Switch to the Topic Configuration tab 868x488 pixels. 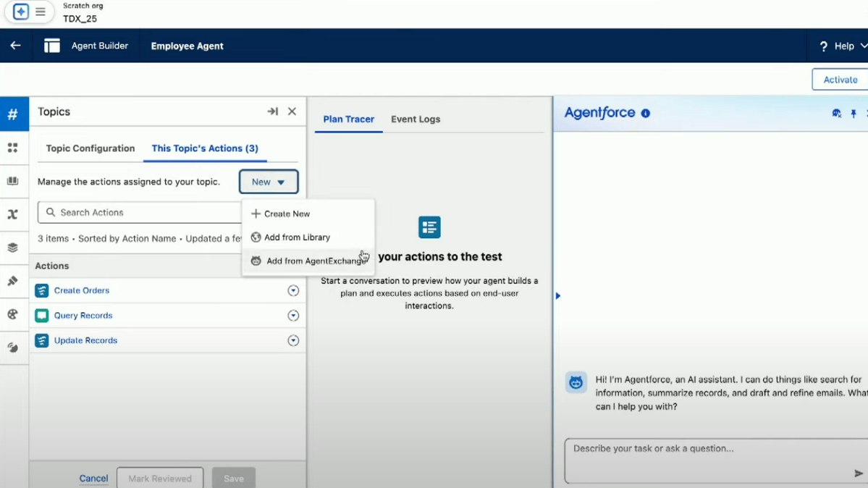[90, 148]
